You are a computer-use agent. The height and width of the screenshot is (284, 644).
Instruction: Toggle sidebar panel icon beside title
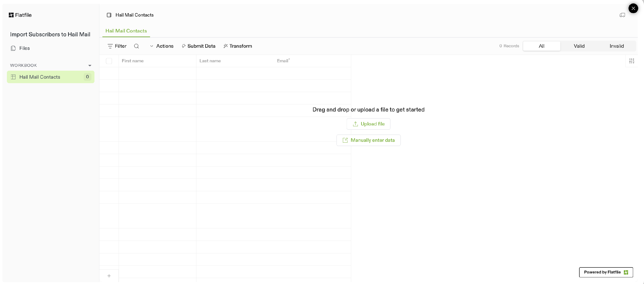(x=109, y=15)
